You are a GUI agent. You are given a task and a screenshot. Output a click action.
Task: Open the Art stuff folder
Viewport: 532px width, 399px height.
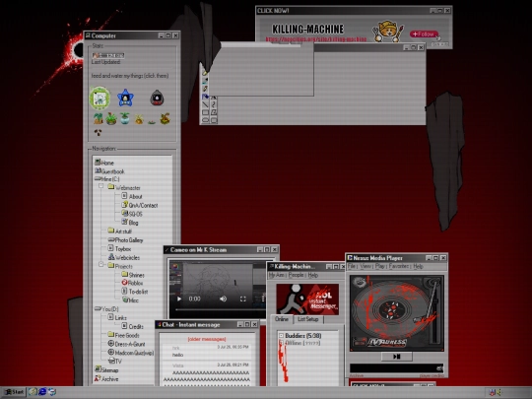coord(120,232)
